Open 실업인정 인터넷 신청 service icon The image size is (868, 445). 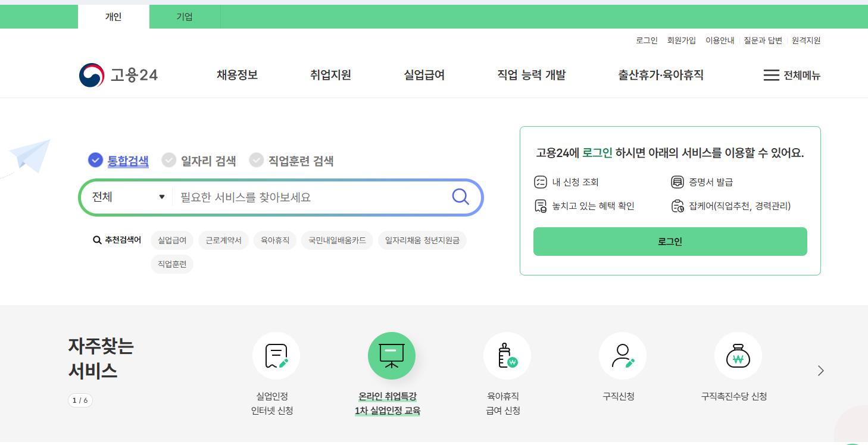coord(276,356)
